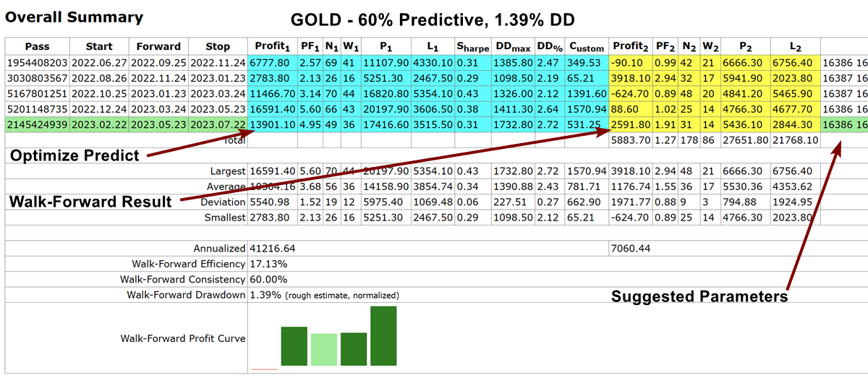
Task: Select Total profit 5883.70
Action: [631, 140]
